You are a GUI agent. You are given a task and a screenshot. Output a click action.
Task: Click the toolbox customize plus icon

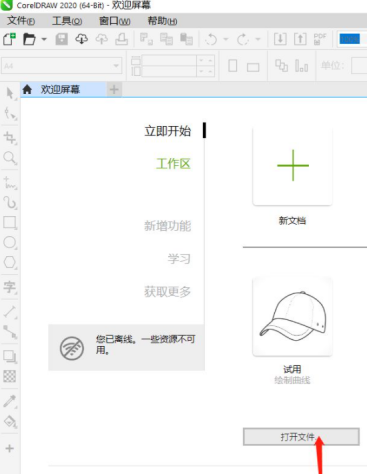click(x=9, y=448)
